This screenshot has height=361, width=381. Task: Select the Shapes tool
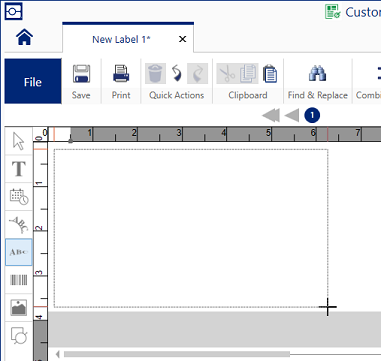[18, 335]
